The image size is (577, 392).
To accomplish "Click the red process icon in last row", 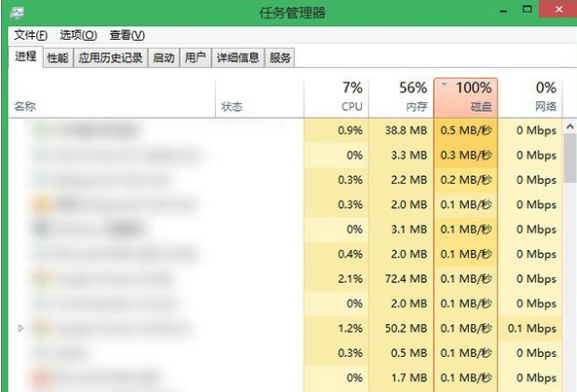I will [41, 377].
